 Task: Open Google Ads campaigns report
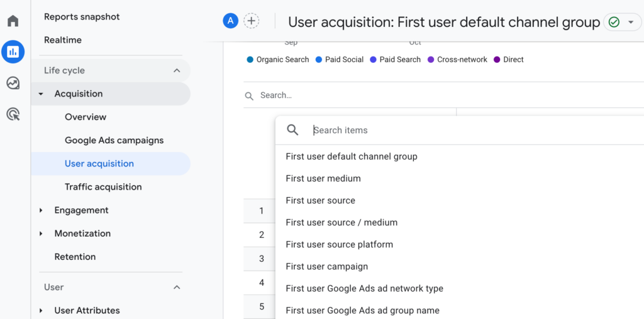(x=114, y=140)
